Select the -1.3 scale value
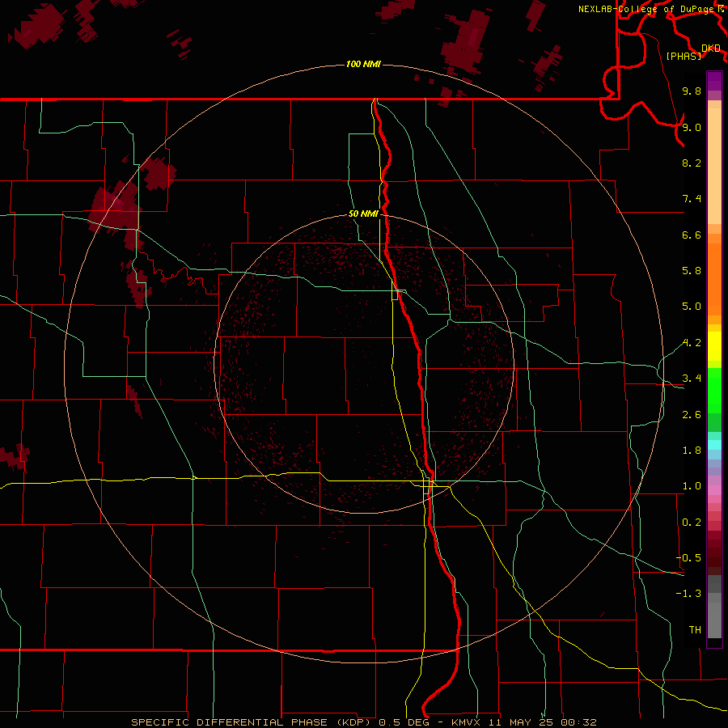This screenshot has width=728, height=728. 688,594
